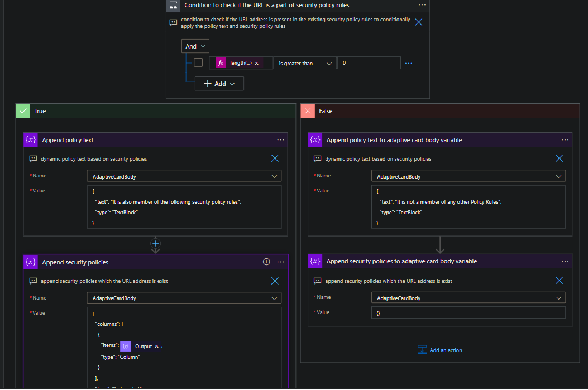Click variable icon of 'Append security policies to adaptive card body variable'

315,261
